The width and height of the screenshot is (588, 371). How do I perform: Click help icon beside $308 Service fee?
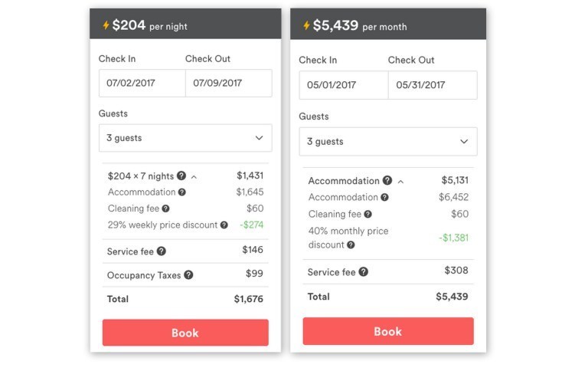pyautogui.click(x=364, y=272)
